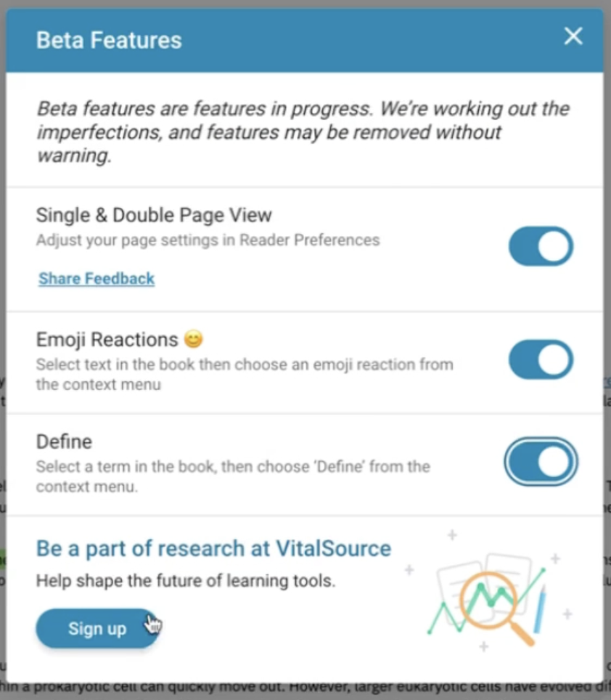The image size is (611, 700).
Task: Close the Beta Features dialog
Action: [573, 36]
